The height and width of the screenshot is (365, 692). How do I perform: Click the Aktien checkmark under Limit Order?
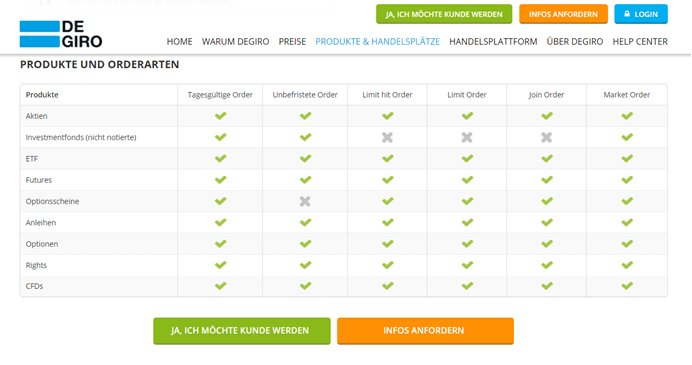tap(467, 116)
